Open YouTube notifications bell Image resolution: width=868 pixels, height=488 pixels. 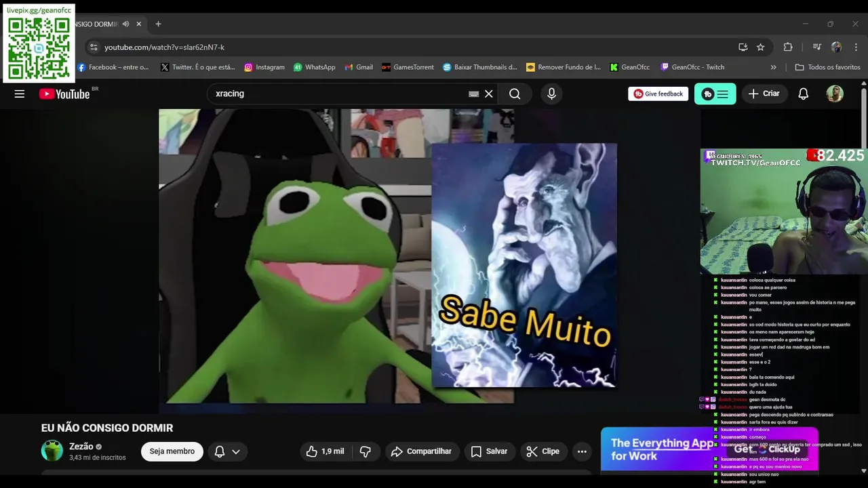[803, 94]
